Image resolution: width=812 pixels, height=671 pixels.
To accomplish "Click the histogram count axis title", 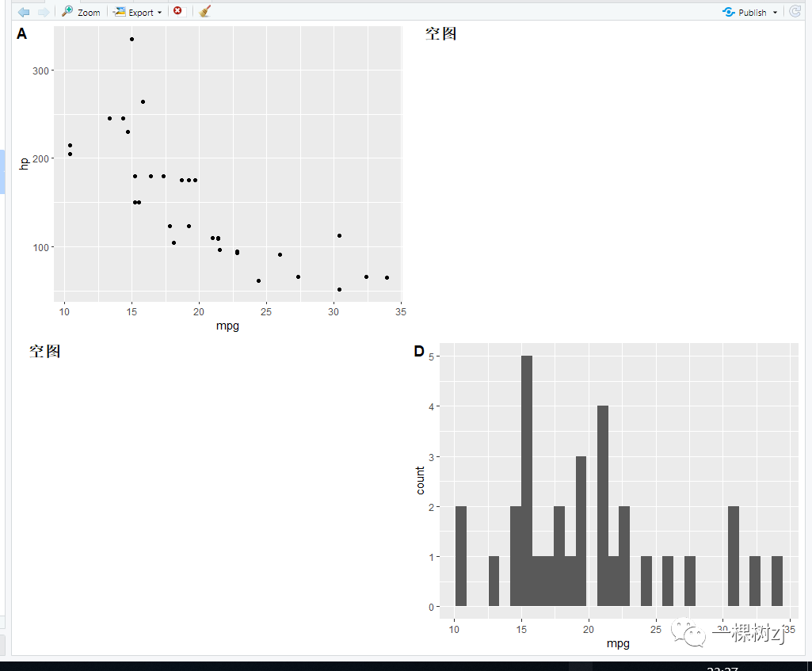I will coord(420,480).
